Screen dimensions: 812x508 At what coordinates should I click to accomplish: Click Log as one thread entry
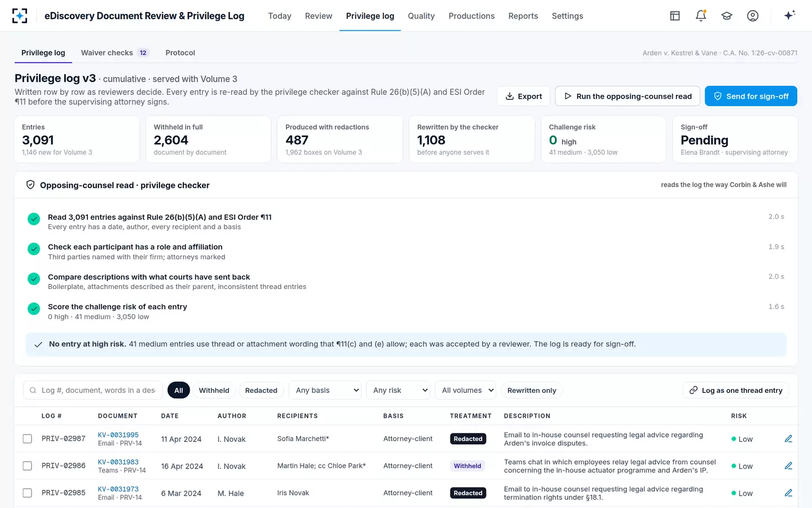tap(736, 390)
